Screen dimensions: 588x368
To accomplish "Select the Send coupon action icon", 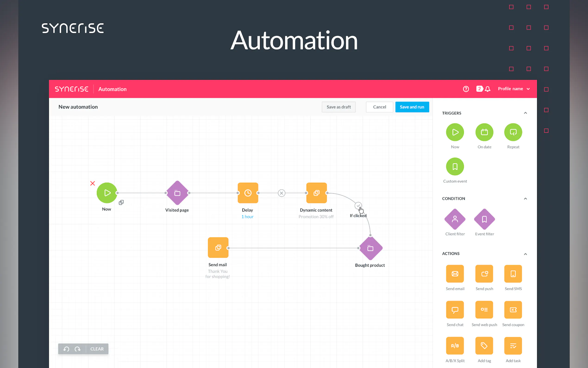I will pyautogui.click(x=513, y=310).
